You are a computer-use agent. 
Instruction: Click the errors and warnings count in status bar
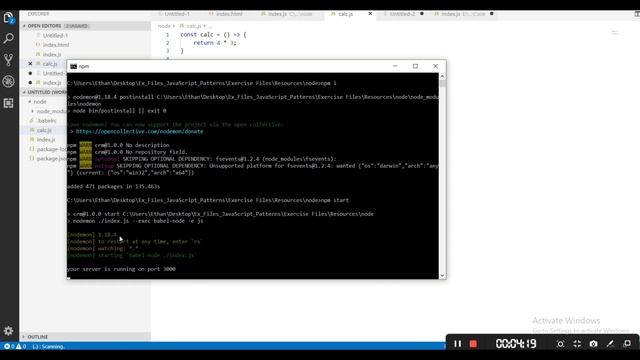[x=15, y=347]
